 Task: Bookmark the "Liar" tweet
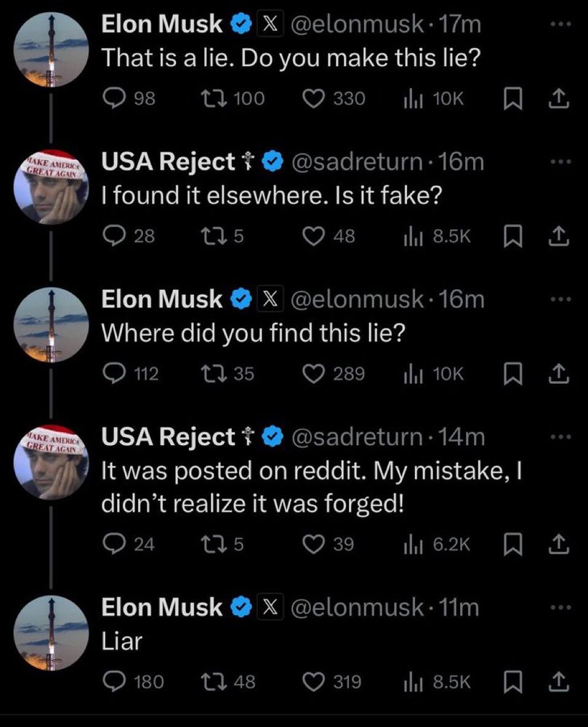tap(512, 681)
